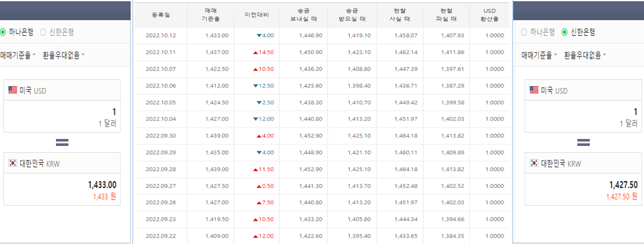Click the date 2022.09.23 in the table

pyautogui.click(x=160, y=219)
